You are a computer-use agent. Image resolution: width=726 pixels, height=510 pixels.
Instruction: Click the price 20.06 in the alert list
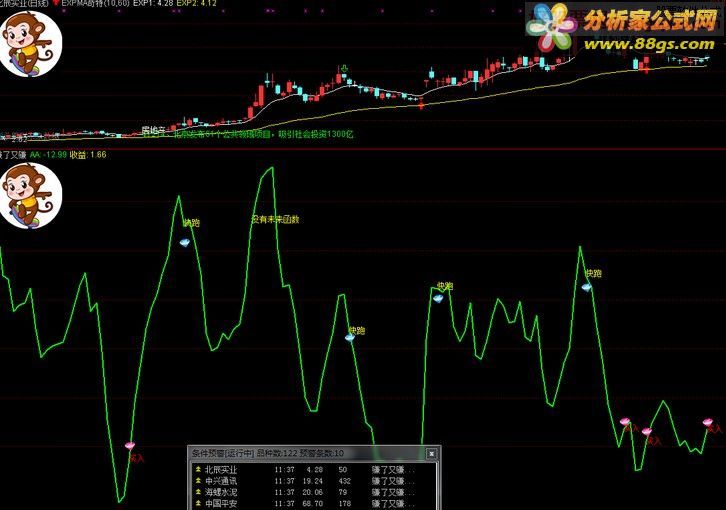point(312,492)
